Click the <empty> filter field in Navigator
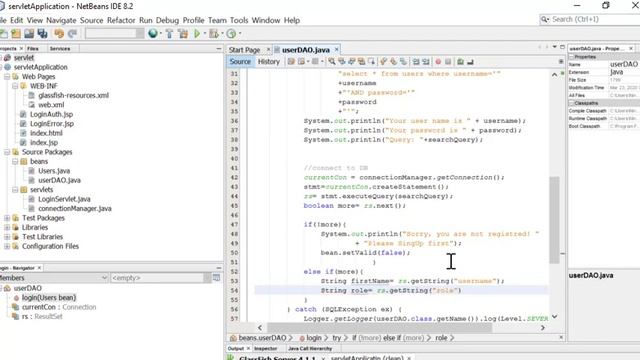 click(157, 278)
